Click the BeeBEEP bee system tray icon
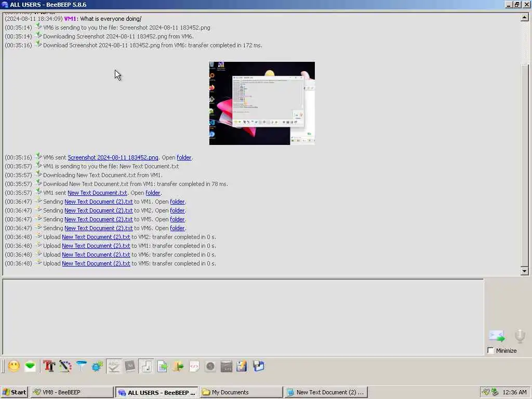Image resolution: width=532 pixels, height=399 pixels. tap(486, 392)
